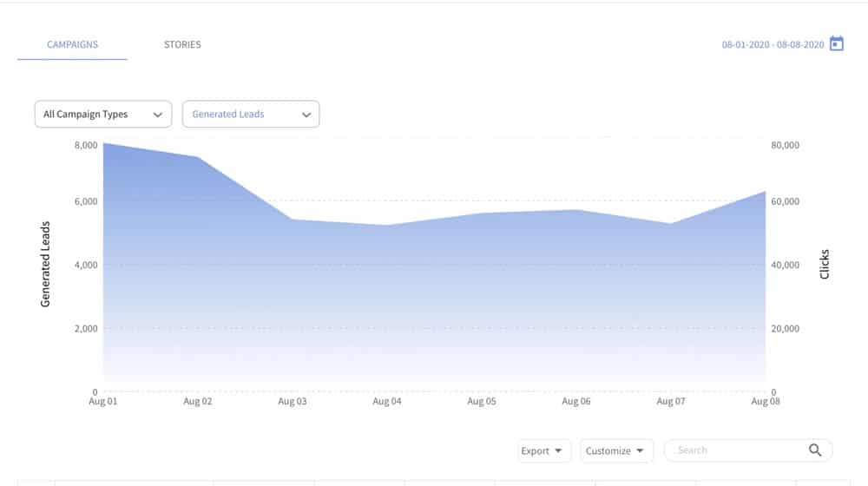The height and width of the screenshot is (486, 868).
Task: Click the Aug 03 data point on the chart
Action: 293,220
